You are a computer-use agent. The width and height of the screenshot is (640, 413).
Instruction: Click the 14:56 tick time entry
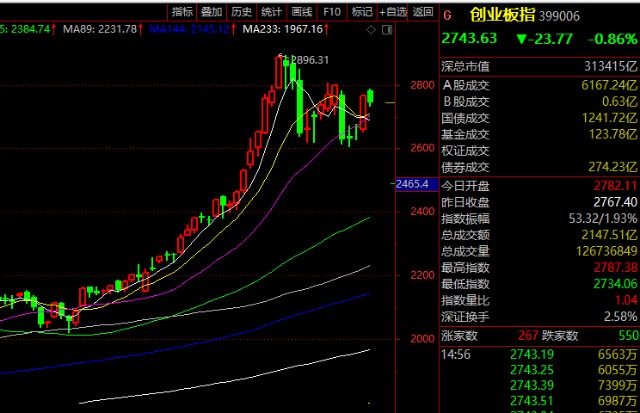click(456, 354)
